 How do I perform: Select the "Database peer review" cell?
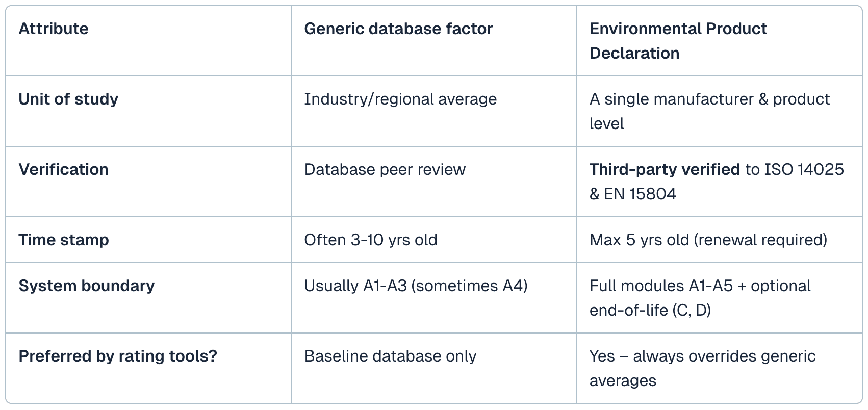coord(385,170)
